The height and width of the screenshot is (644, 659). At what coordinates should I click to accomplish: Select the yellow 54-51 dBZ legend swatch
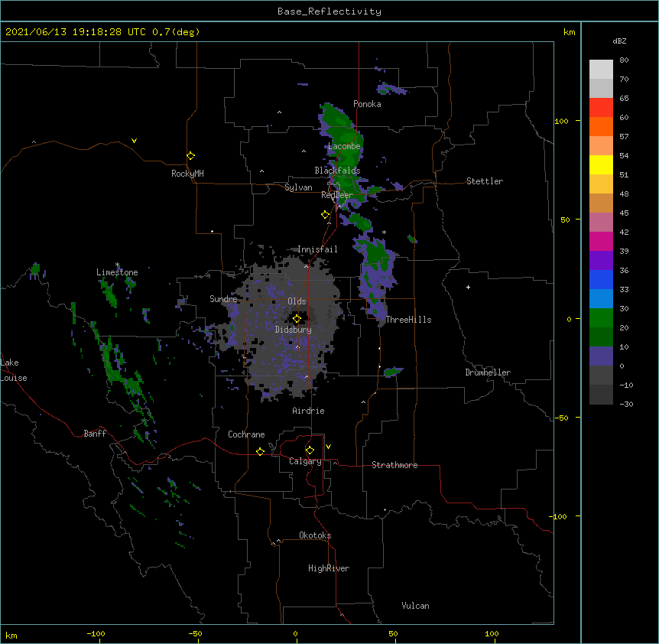pos(601,164)
